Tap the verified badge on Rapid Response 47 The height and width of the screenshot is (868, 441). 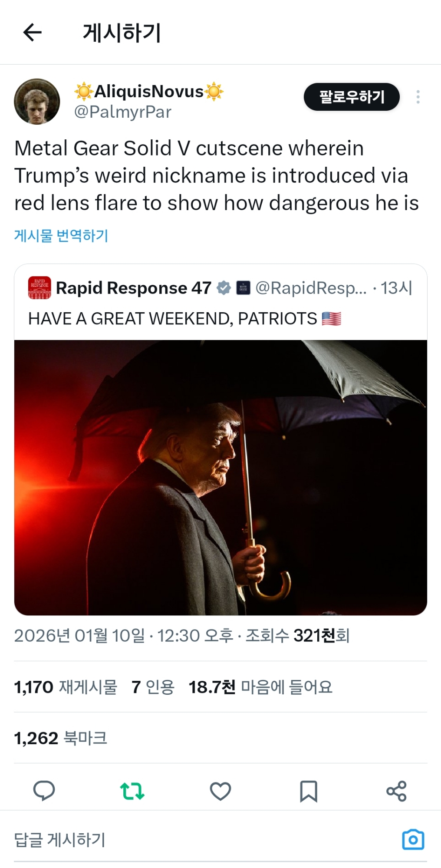point(224,287)
